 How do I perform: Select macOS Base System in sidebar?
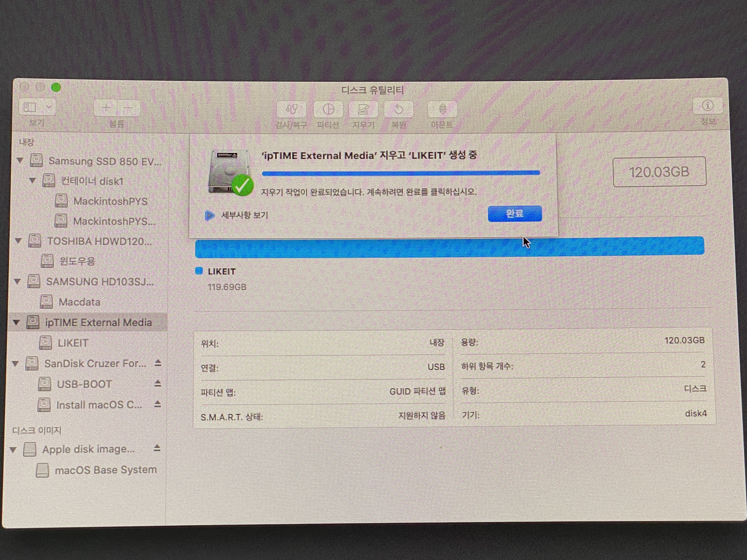(105, 469)
